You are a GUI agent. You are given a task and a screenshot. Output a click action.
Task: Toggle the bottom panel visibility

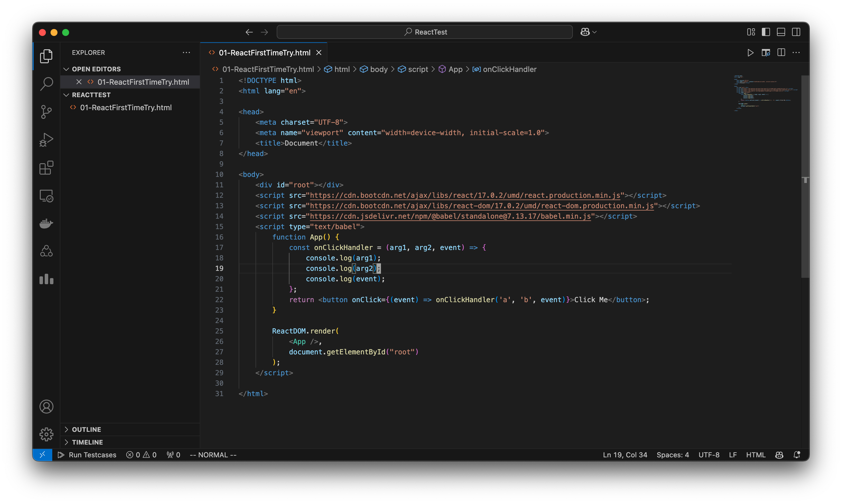(x=780, y=32)
